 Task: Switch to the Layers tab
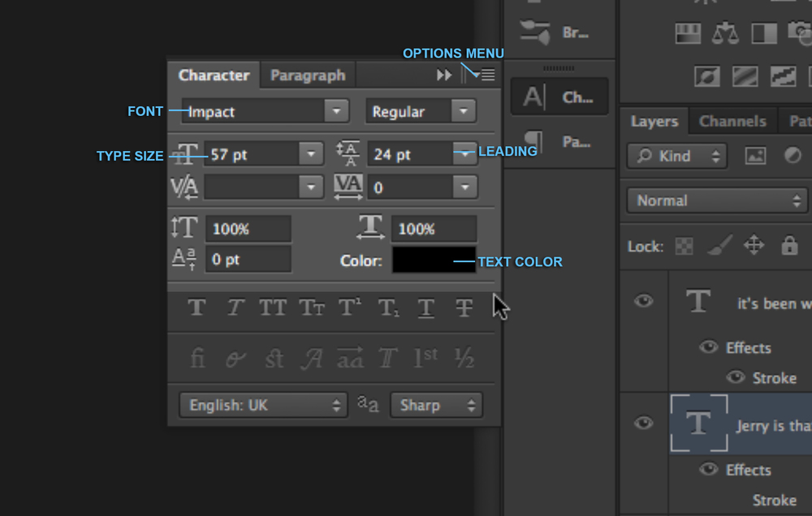(654, 121)
